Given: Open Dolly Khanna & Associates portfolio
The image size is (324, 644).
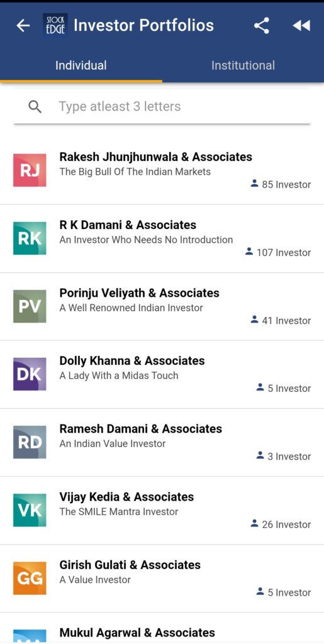Looking at the screenshot, I should pyautogui.click(x=162, y=374).
